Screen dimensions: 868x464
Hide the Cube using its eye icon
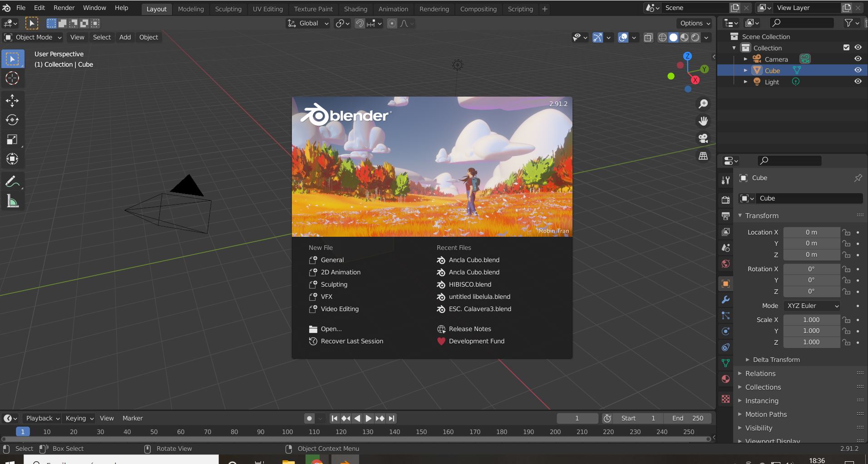click(x=858, y=70)
